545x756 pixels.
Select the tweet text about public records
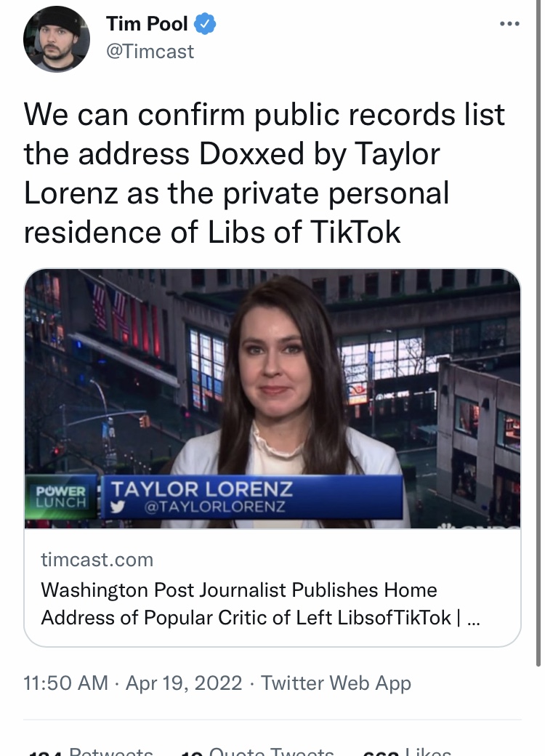pyautogui.click(x=264, y=173)
